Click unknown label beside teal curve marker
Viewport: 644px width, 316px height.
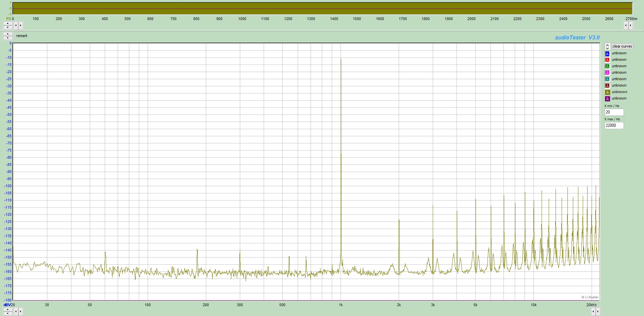pos(619,79)
